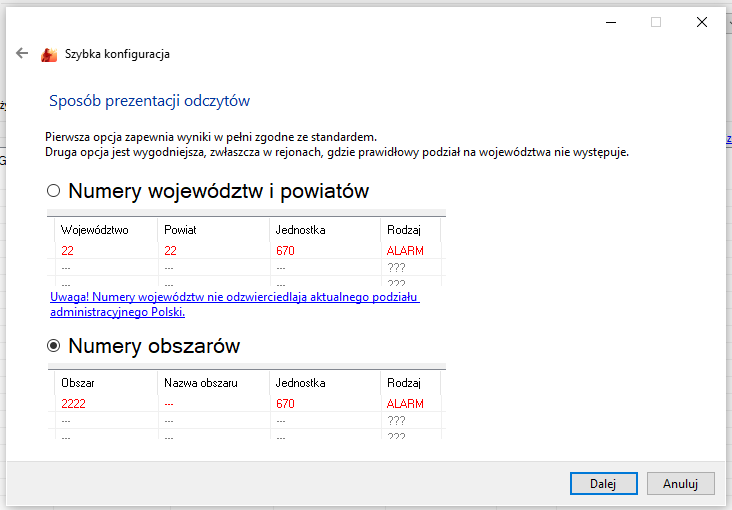Click the Szybka konfiguracja title text
The width and height of the screenshot is (732, 510).
coord(117,55)
